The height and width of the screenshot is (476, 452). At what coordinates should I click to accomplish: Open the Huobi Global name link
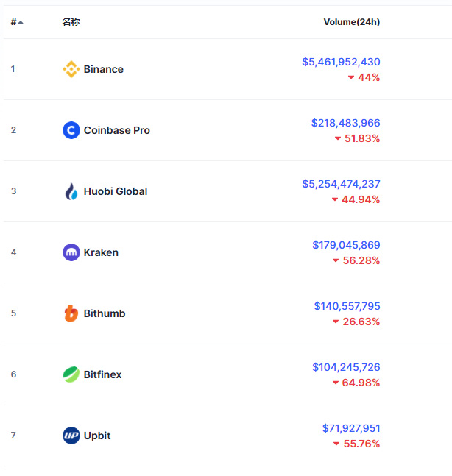(x=116, y=191)
